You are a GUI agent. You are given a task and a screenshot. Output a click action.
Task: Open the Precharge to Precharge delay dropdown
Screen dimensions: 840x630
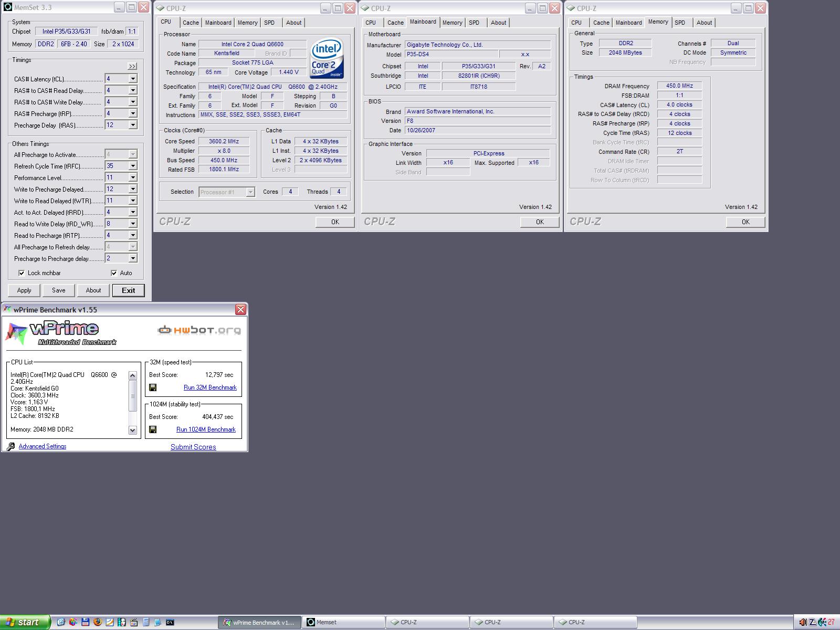point(133,258)
